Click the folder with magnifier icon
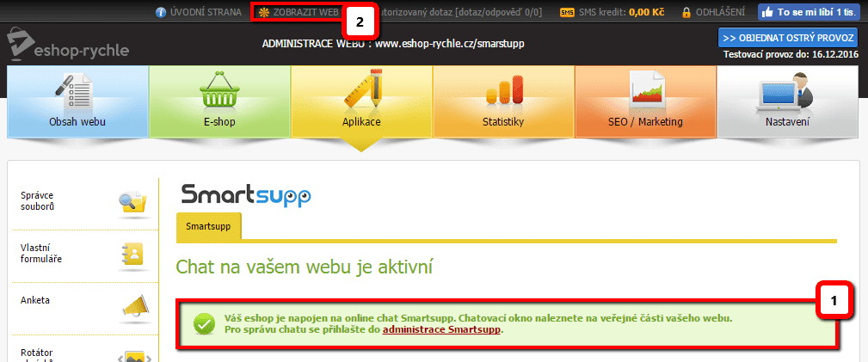 click(x=132, y=203)
